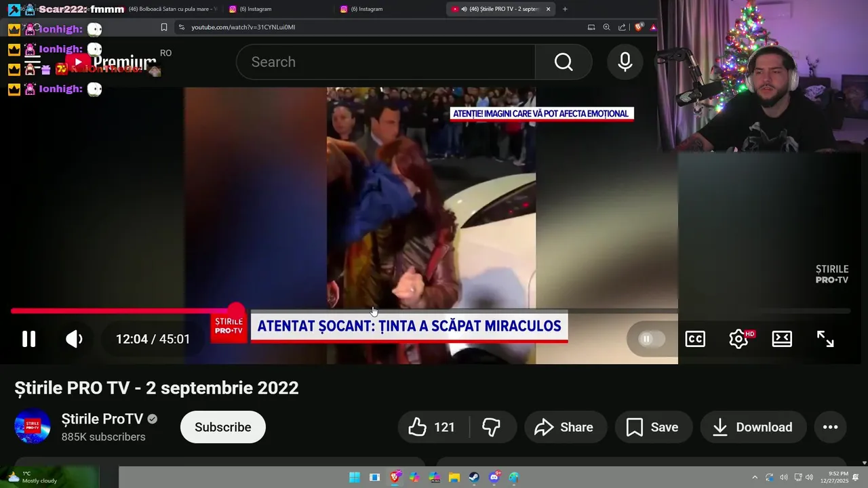Mute the video using the speaker icon
Screen dimensions: 868x488
point(74,339)
